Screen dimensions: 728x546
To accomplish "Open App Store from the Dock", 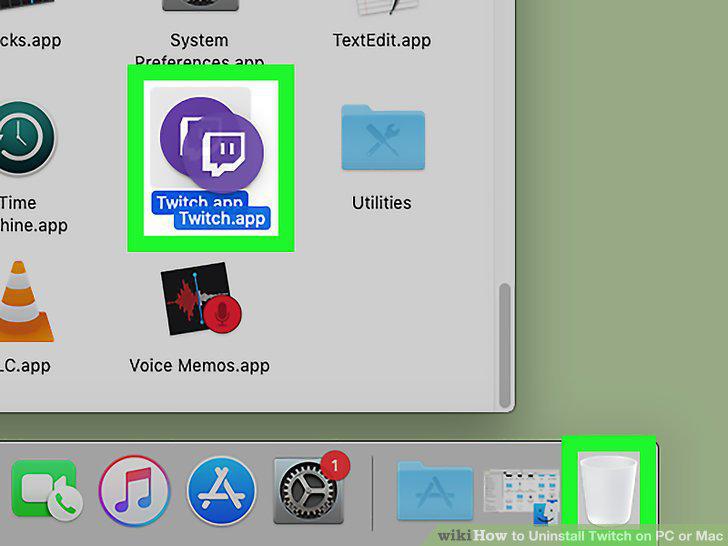I will 221,491.
